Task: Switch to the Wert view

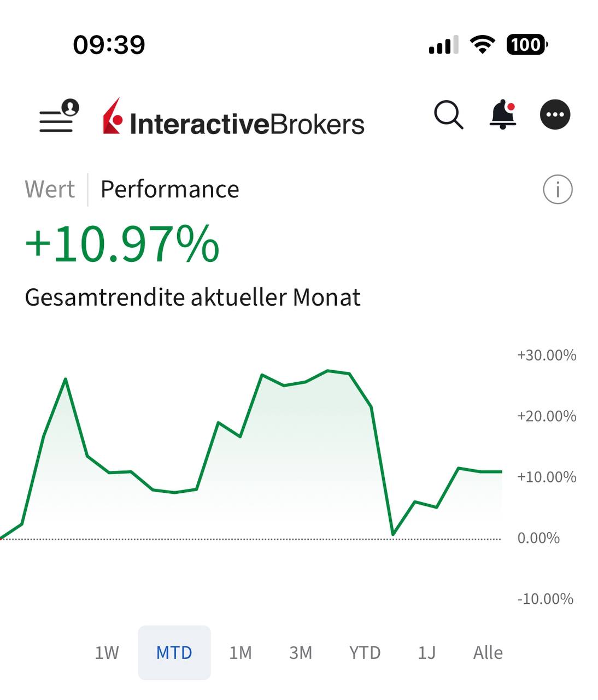Action: [50, 189]
